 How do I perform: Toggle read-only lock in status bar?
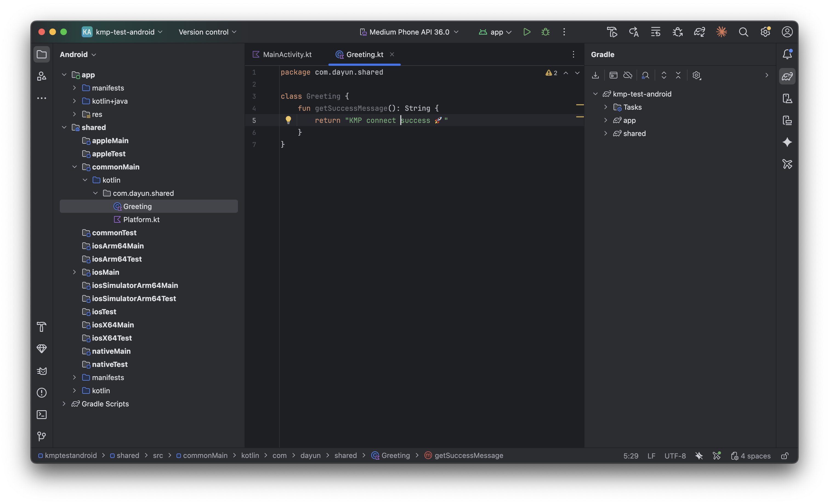[785, 456]
